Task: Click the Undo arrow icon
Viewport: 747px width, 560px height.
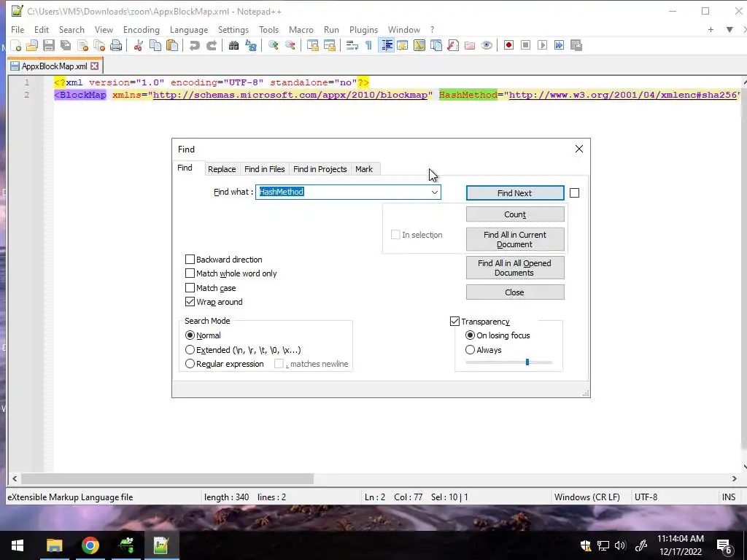Action: point(194,45)
